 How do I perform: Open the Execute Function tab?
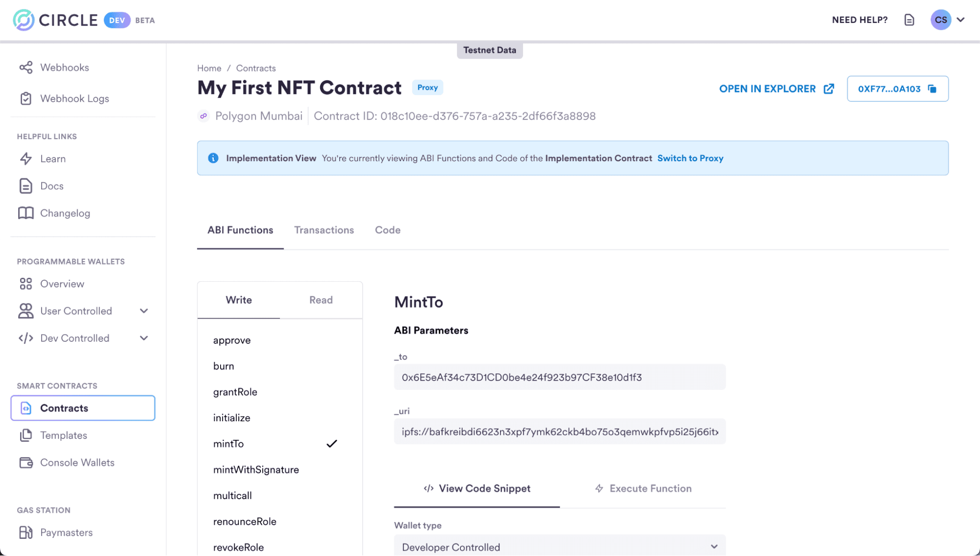click(x=643, y=488)
